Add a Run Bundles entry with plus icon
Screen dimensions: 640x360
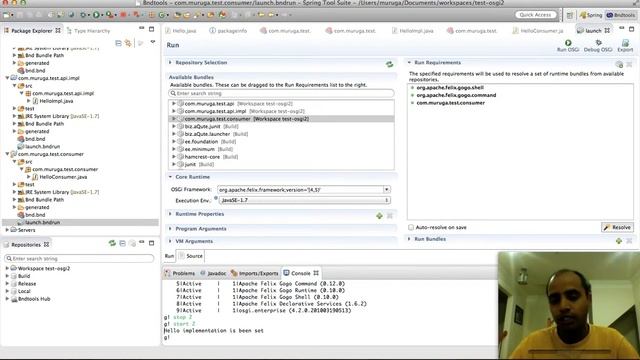pyautogui.click(x=619, y=241)
